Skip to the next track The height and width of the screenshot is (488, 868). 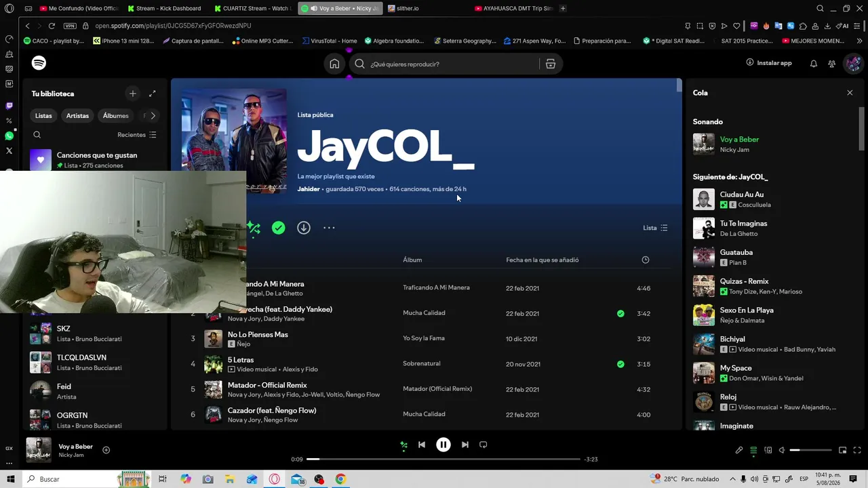point(465,445)
